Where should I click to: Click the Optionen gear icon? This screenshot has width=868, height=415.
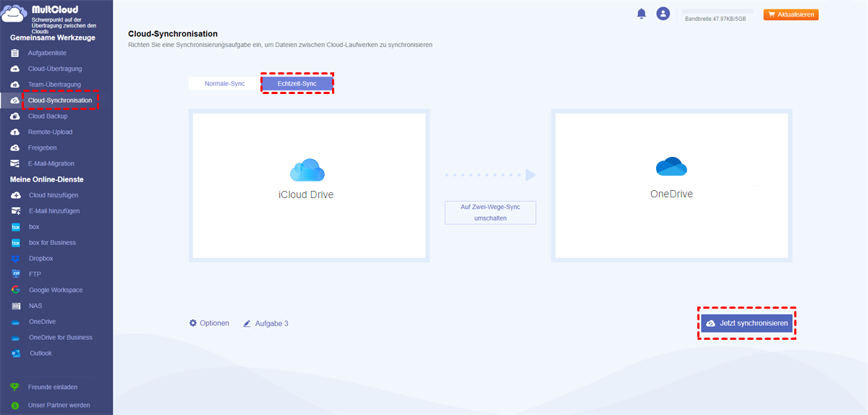[x=193, y=323]
